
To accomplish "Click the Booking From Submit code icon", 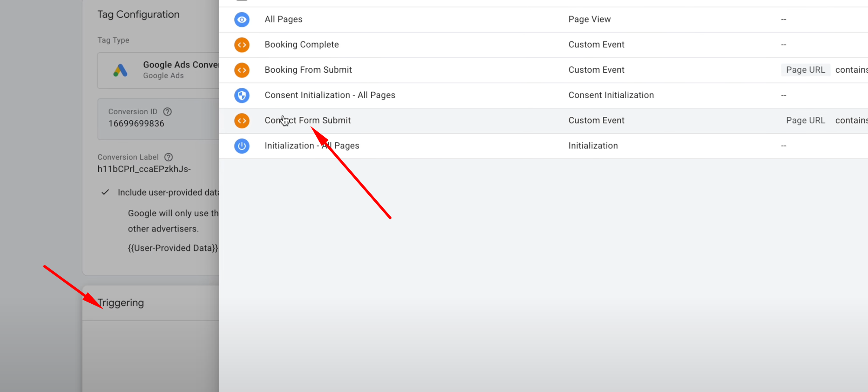I will click(242, 70).
